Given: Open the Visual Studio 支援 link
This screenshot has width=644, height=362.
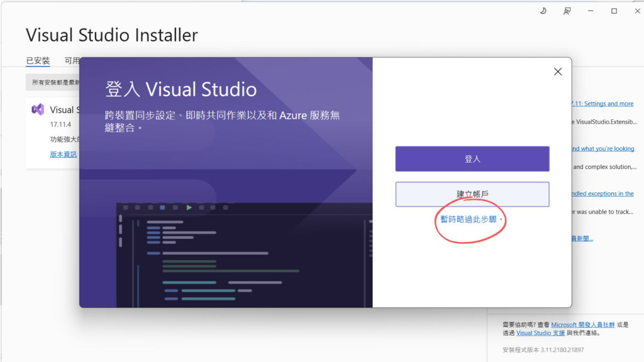Looking at the screenshot, I should tap(540, 333).
